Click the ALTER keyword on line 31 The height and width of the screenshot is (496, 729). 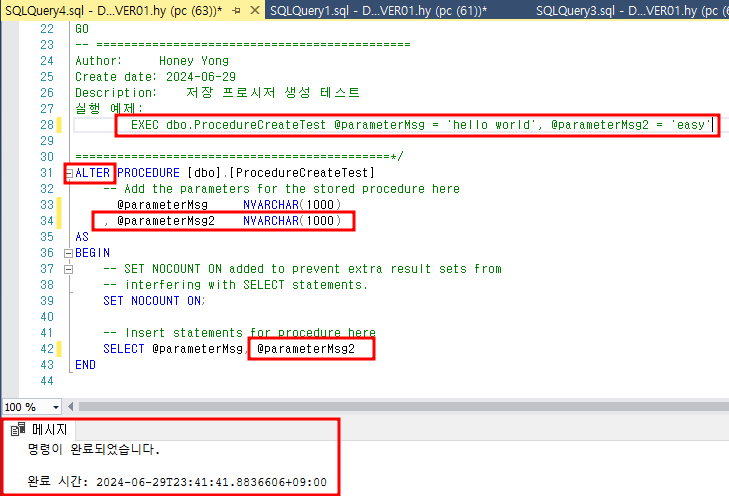coord(93,173)
